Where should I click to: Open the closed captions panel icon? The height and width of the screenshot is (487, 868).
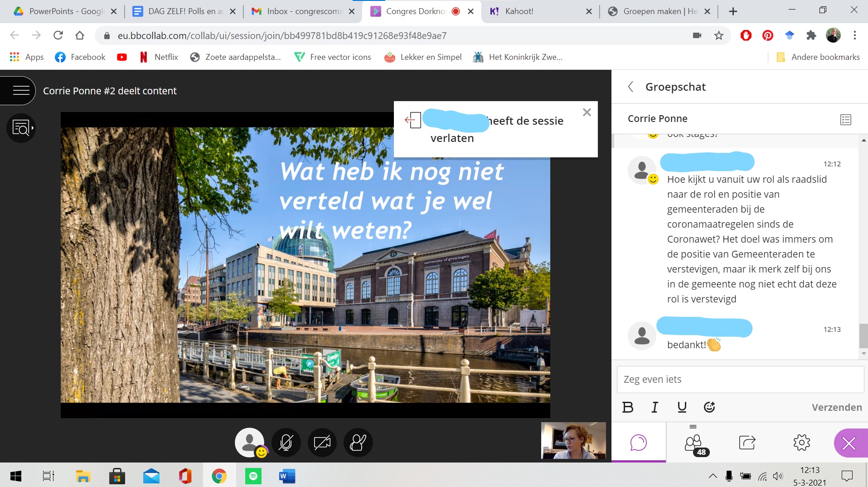pyautogui.click(x=21, y=128)
